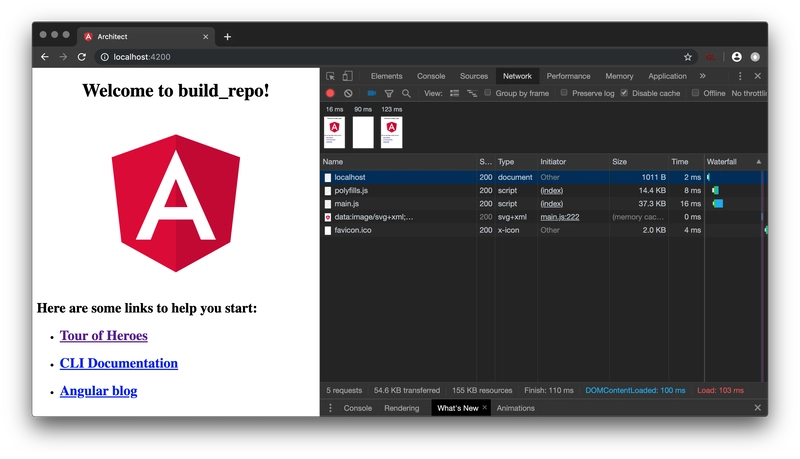The image size is (800, 459).
Task: Open the Sources tab
Action: point(473,76)
